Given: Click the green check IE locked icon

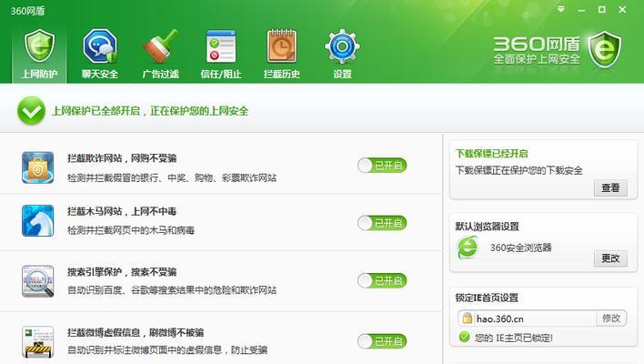Looking at the screenshot, I should (464, 338).
